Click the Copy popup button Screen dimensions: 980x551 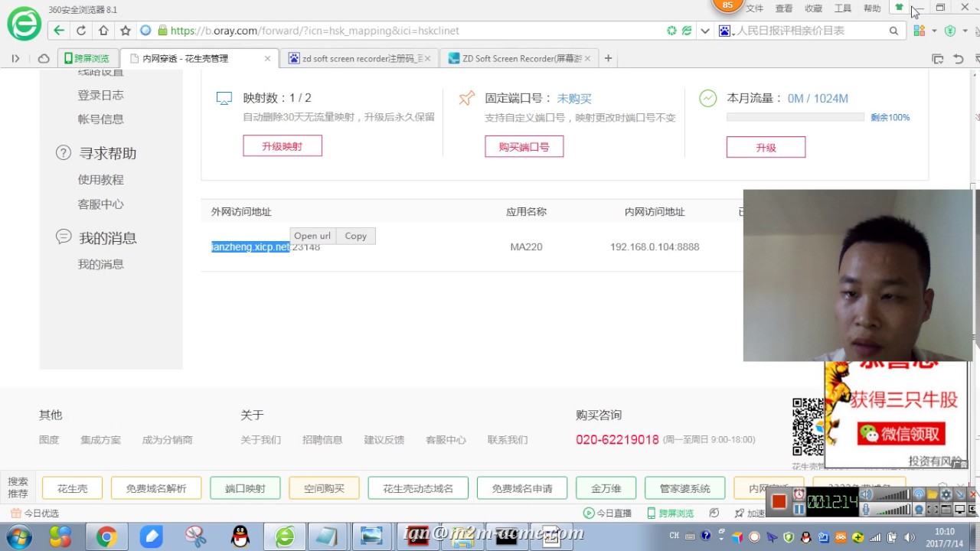point(355,236)
